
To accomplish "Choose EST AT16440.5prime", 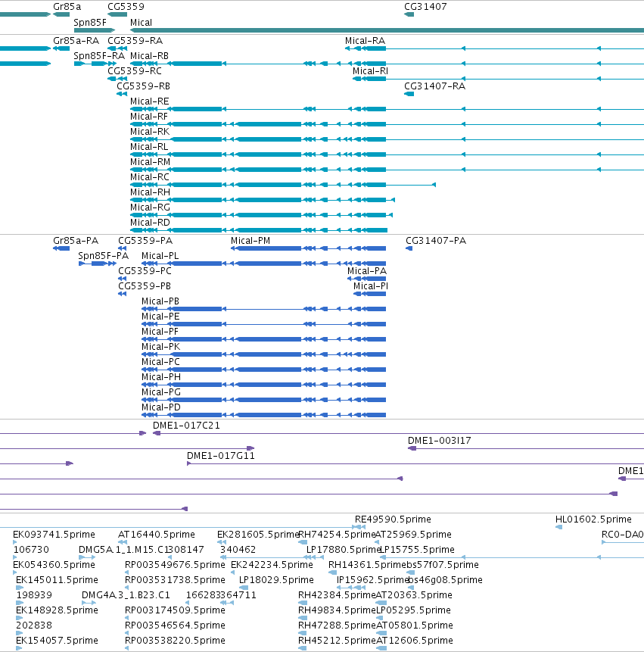I will 156,535.
